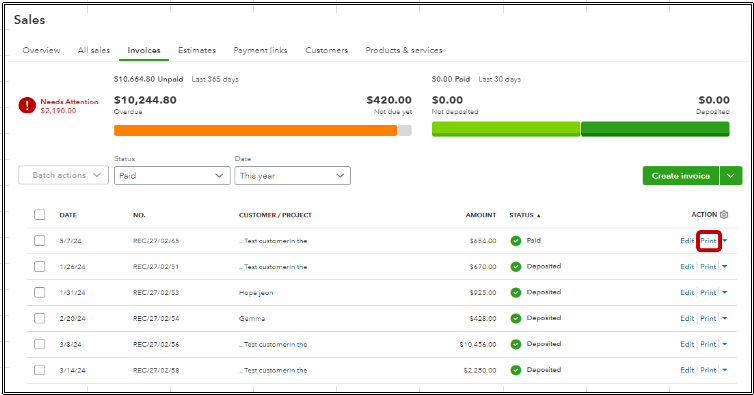Expand action arrow for invoice REC/27/02/53
Viewport: 754px width, 395px height.
(x=725, y=293)
